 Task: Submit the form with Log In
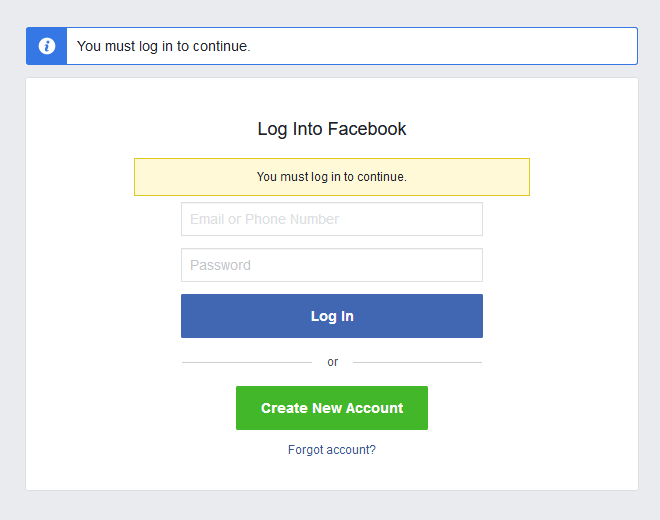click(x=332, y=316)
